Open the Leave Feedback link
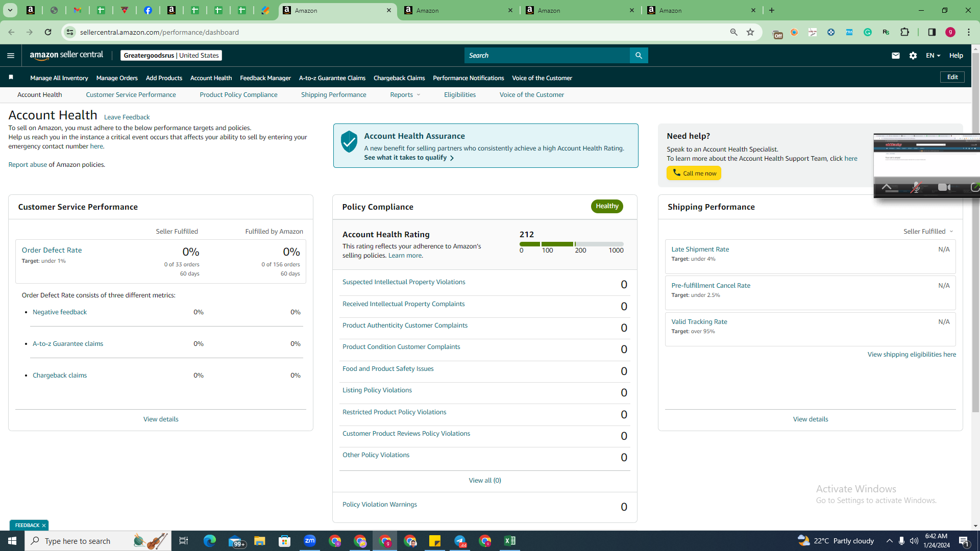Viewport: 980px width, 551px height. tap(127, 117)
